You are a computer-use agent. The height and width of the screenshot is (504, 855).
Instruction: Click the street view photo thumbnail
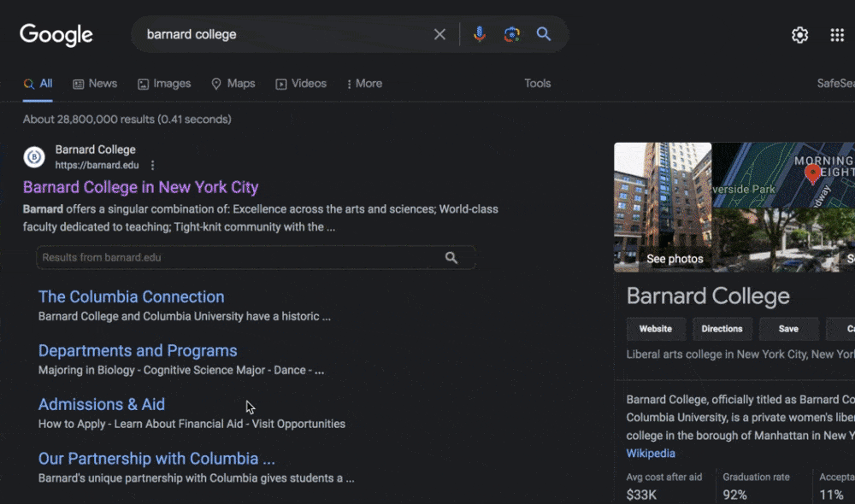click(783, 240)
